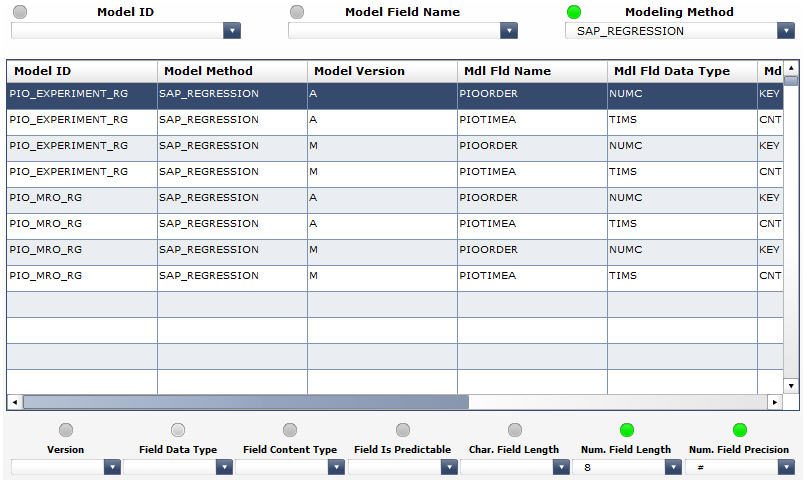Open the Field Content Type dropdown arrow
The height and width of the screenshot is (480, 805).
coord(336,467)
